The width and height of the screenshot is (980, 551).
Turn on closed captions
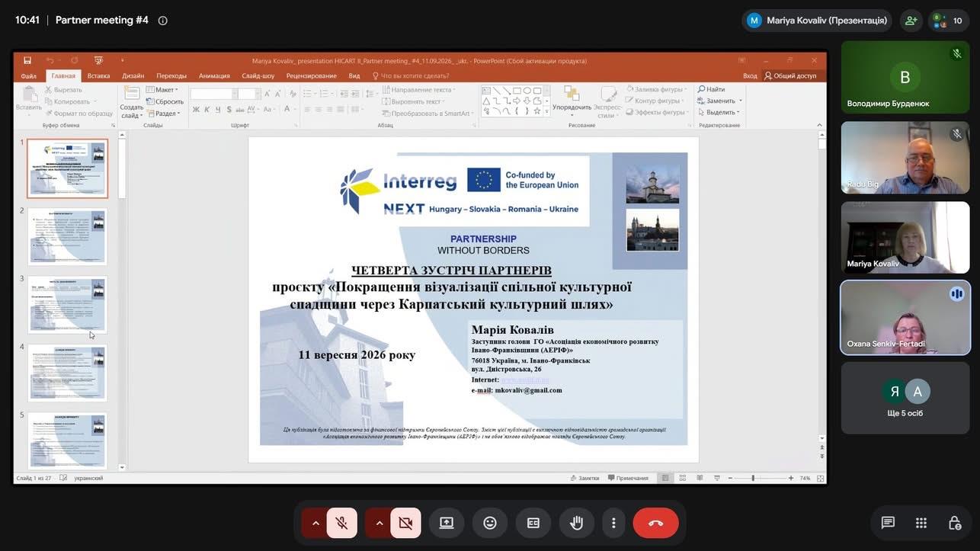(533, 523)
